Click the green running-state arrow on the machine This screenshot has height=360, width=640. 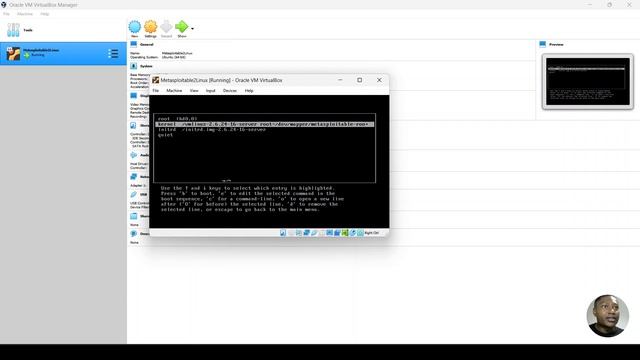[27, 55]
